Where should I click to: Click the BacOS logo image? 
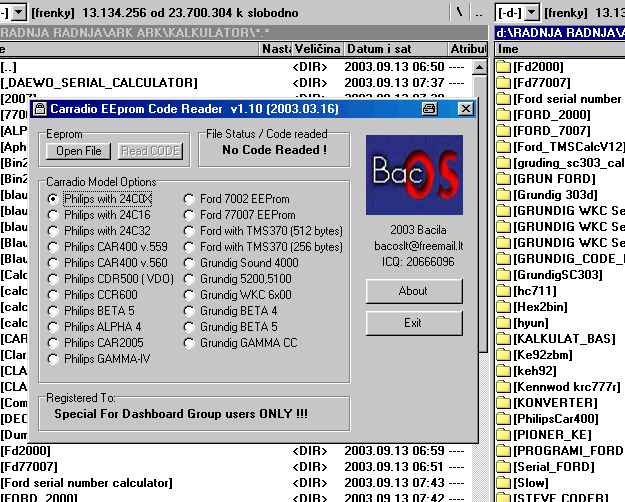point(414,175)
